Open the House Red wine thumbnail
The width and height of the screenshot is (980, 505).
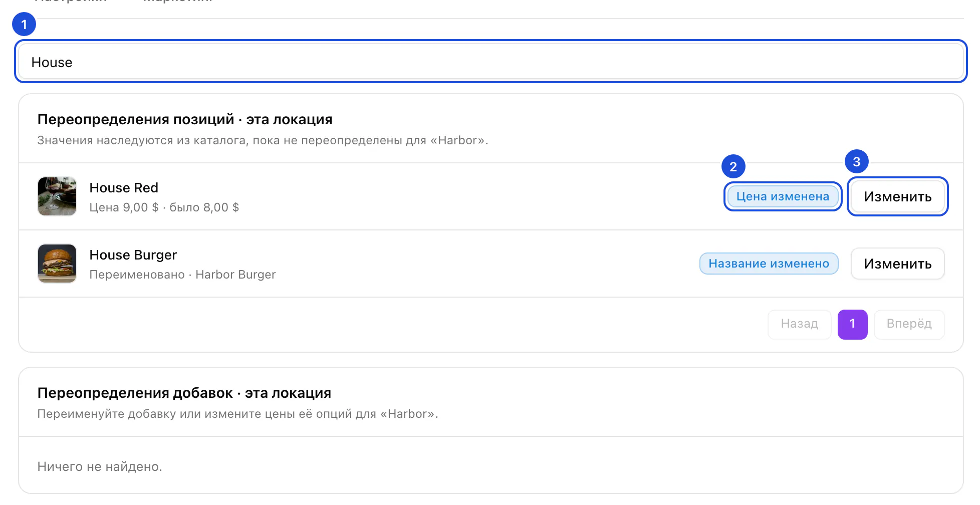[57, 196]
